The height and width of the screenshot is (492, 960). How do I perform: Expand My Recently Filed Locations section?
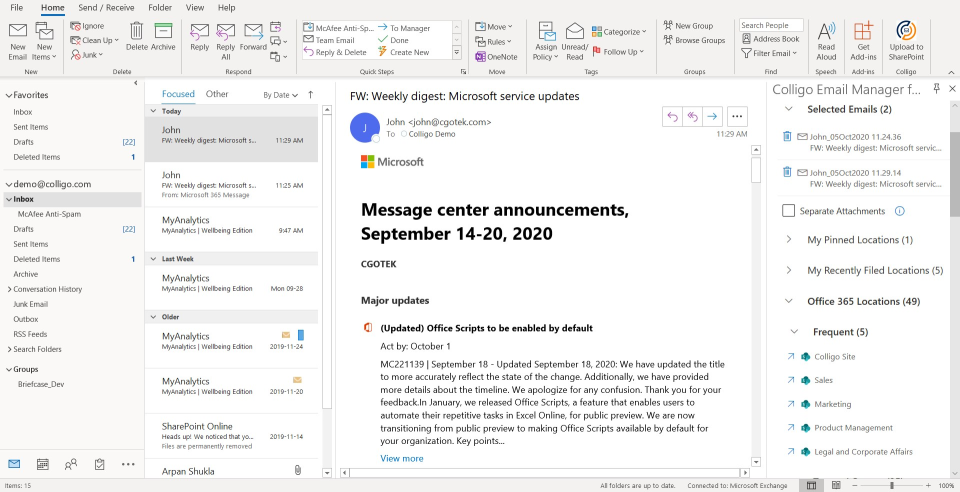point(789,270)
